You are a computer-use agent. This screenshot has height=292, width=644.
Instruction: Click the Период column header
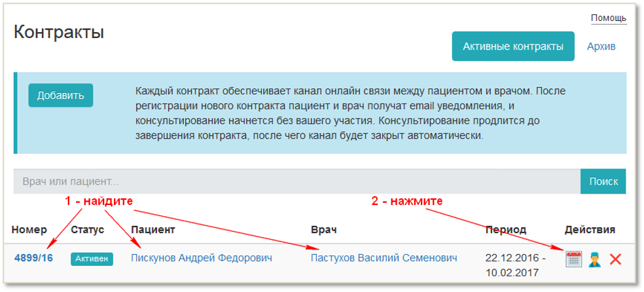(x=505, y=229)
